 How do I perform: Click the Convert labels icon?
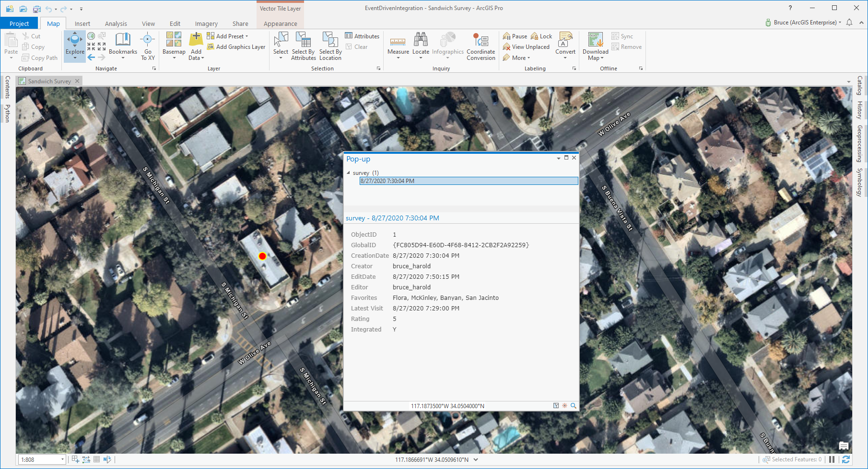click(x=565, y=40)
